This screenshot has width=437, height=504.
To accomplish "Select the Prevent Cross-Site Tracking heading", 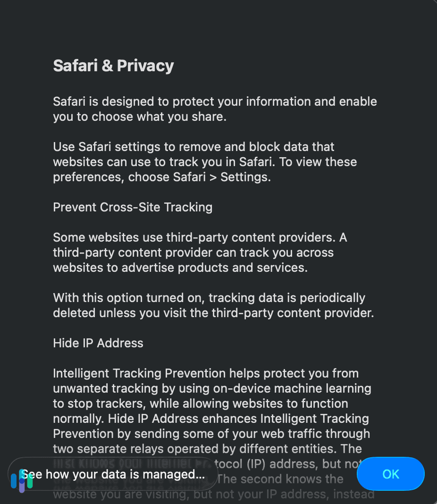I will (133, 207).
